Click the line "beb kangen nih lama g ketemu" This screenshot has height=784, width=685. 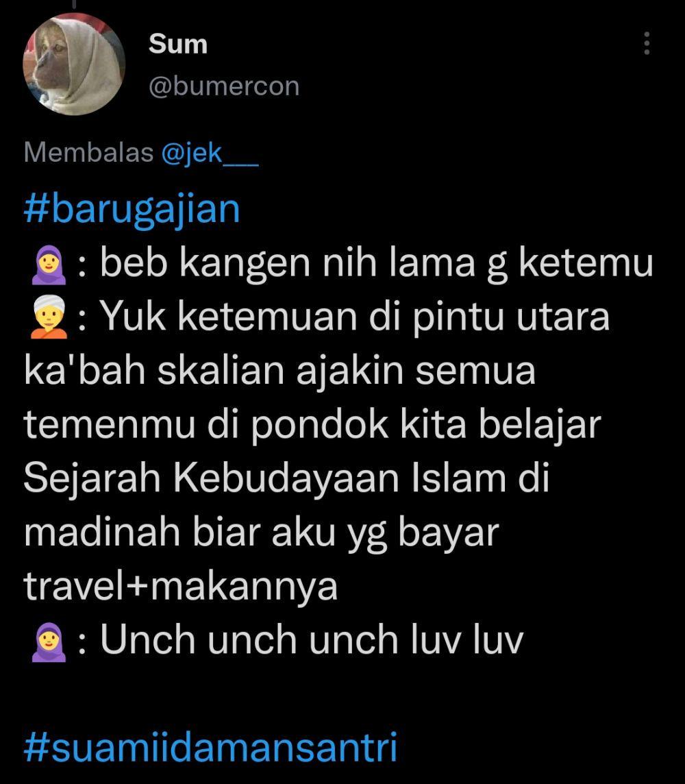point(377,263)
